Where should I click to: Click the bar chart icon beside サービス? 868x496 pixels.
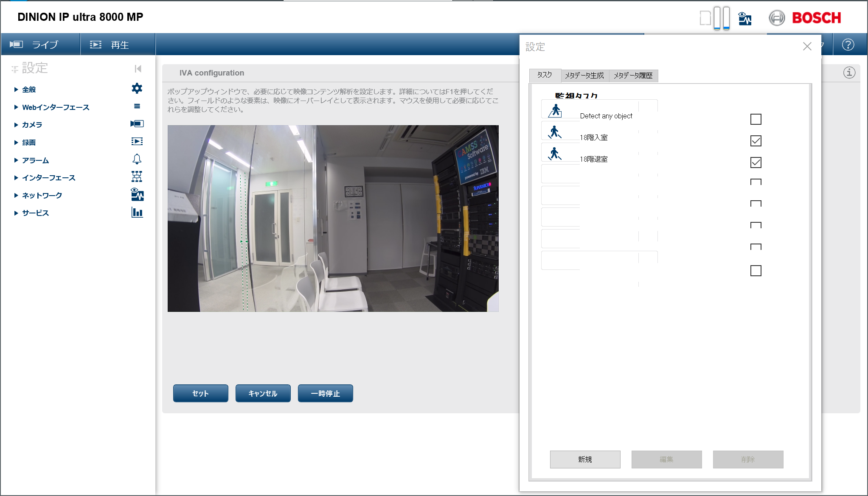coord(137,212)
